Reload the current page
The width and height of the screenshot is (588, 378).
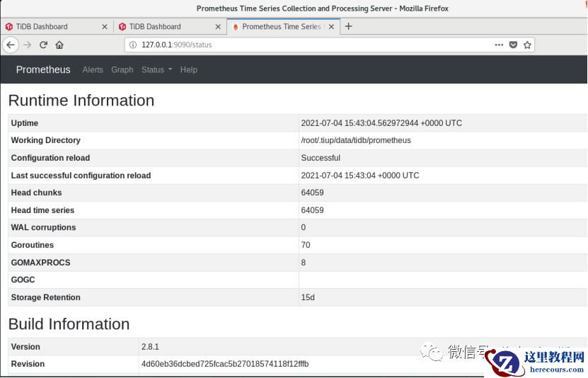click(x=43, y=45)
